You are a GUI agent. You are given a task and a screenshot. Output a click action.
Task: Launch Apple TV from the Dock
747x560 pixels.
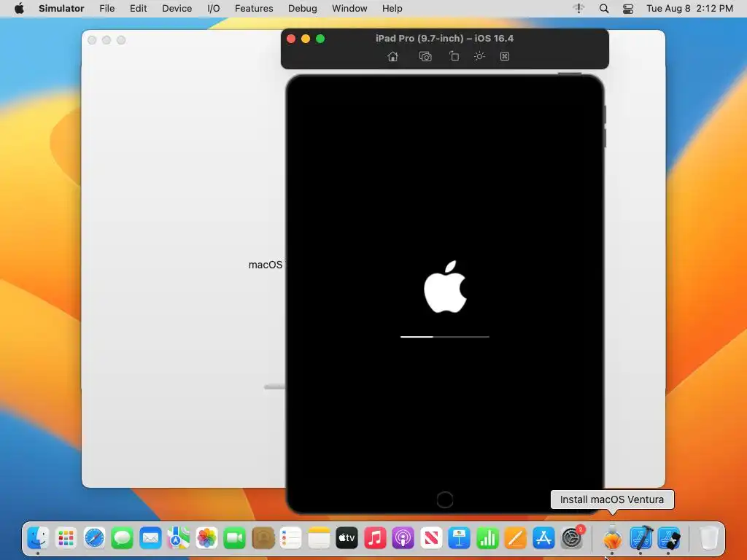[x=347, y=538]
